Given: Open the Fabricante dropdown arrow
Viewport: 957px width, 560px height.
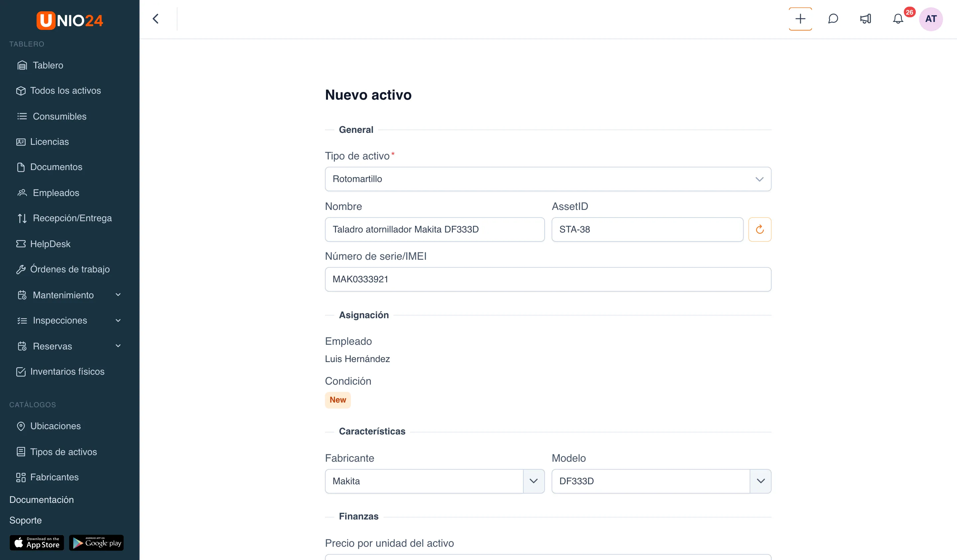Looking at the screenshot, I should pyautogui.click(x=534, y=481).
